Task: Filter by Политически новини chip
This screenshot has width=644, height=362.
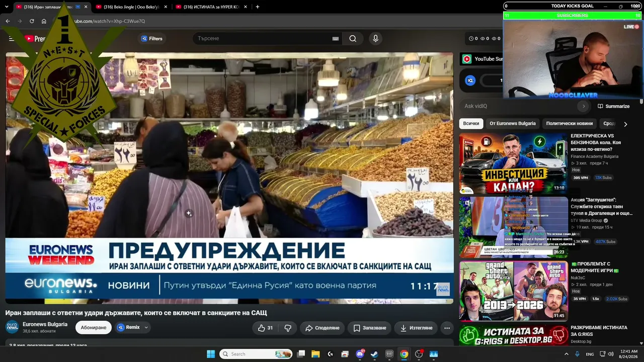Action: [x=570, y=124]
